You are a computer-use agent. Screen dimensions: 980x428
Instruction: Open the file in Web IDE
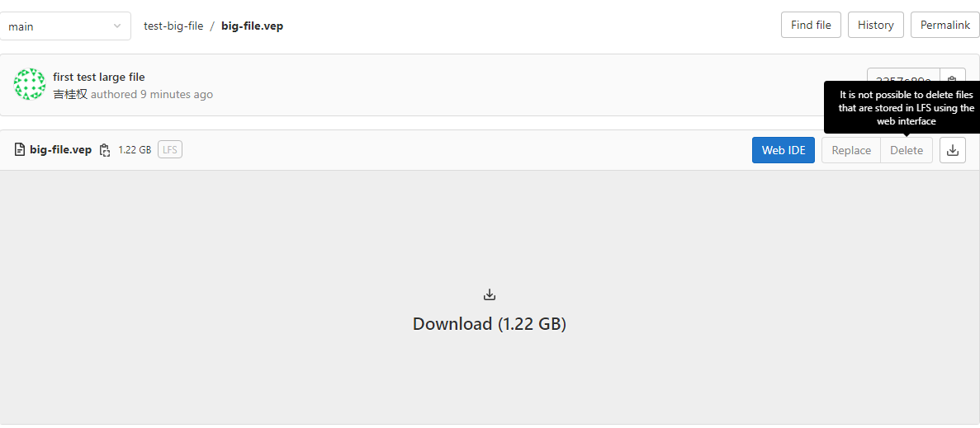[784, 150]
